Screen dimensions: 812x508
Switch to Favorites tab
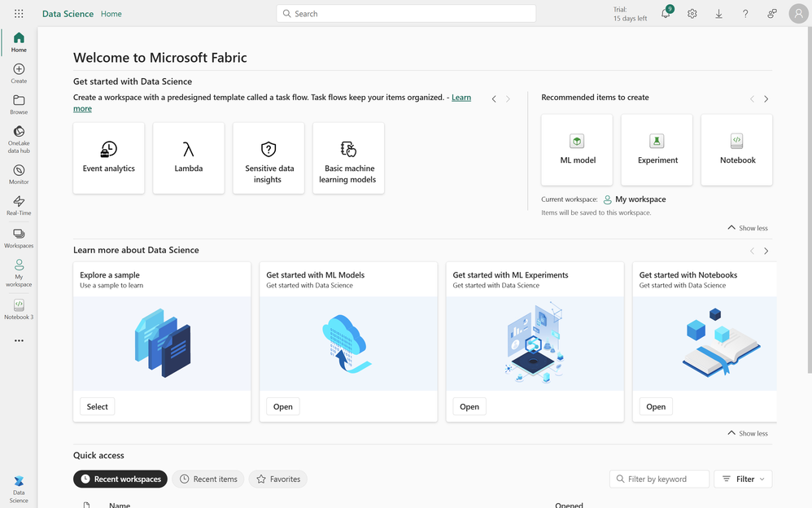278,479
